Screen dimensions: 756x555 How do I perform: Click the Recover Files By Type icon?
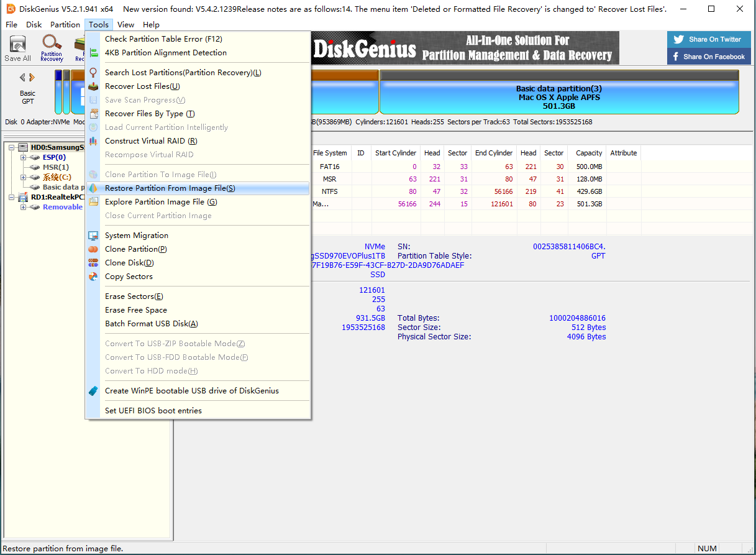tap(93, 114)
